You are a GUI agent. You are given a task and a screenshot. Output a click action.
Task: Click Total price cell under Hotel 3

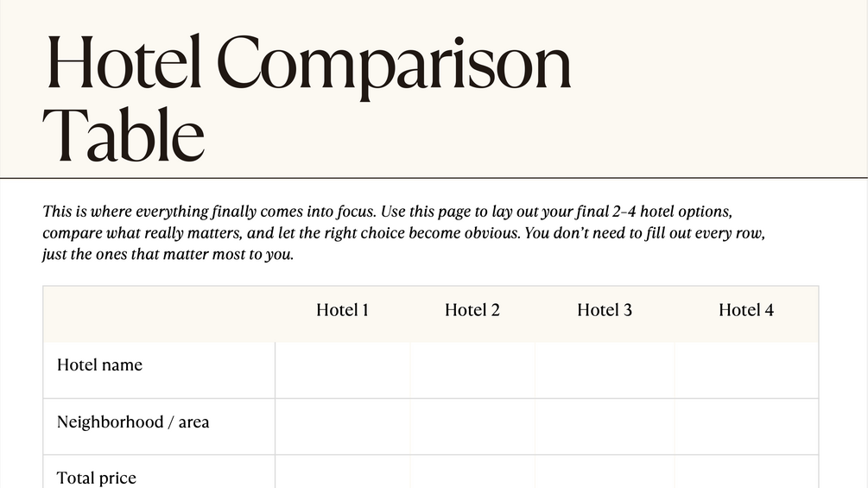click(605, 472)
